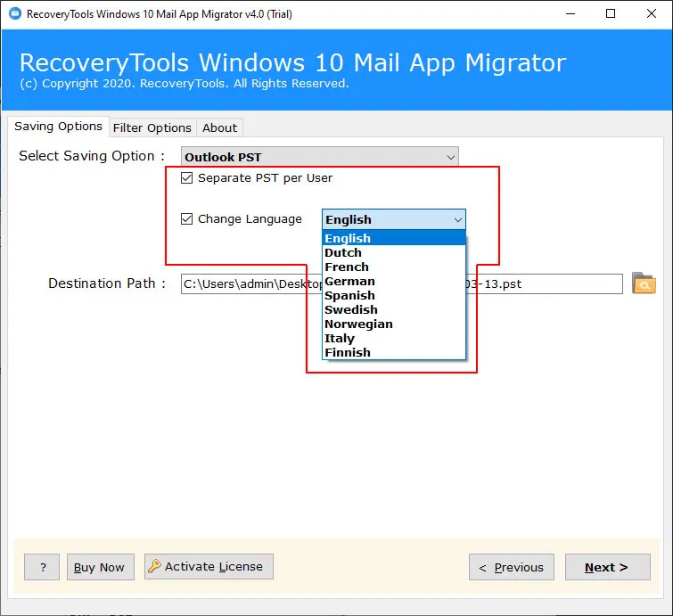
Task: Collapse the language dropdown showing English
Action: (457, 220)
